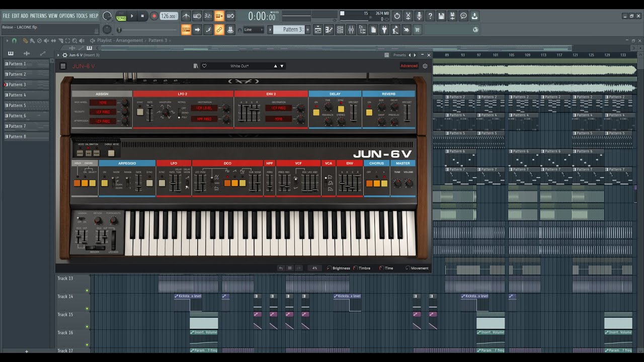Switch Chorus to OFF

click(x=369, y=184)
